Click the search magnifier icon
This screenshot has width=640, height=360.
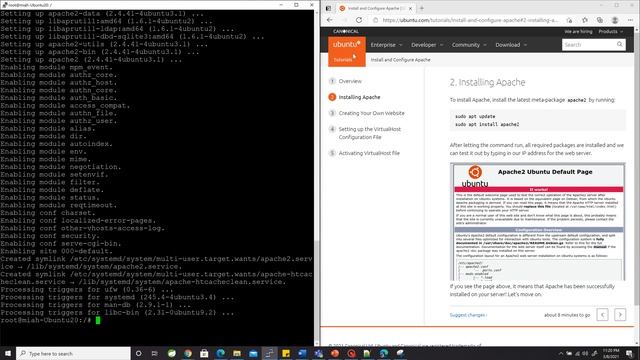620,44
